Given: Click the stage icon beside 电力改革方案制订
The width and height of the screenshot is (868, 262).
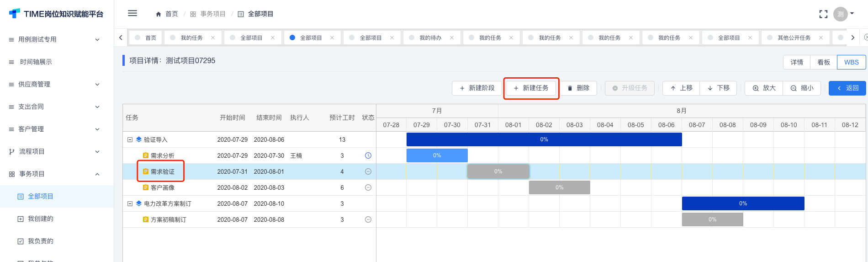Looking at the screenshot, I should (139, 203).
